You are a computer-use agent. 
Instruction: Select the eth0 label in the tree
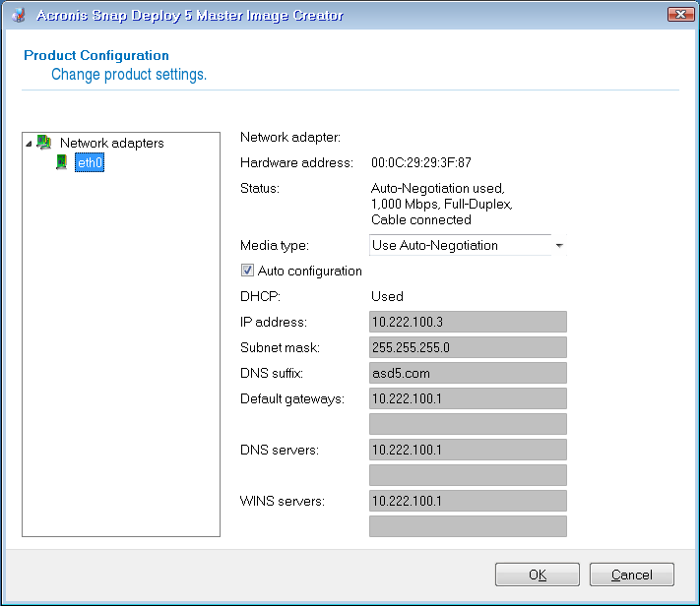(x=90, y=162)
